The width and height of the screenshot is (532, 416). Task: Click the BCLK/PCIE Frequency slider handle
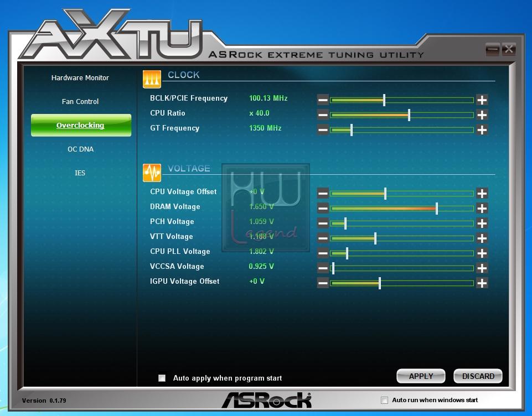point(384,100)
